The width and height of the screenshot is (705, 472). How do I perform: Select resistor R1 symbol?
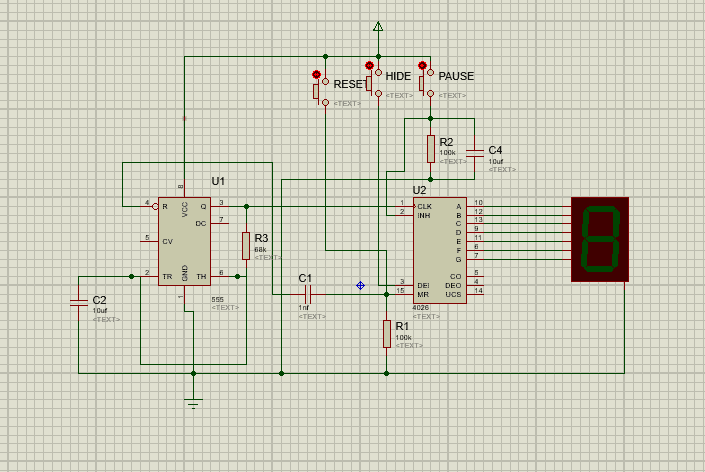(x=387, y=334)
